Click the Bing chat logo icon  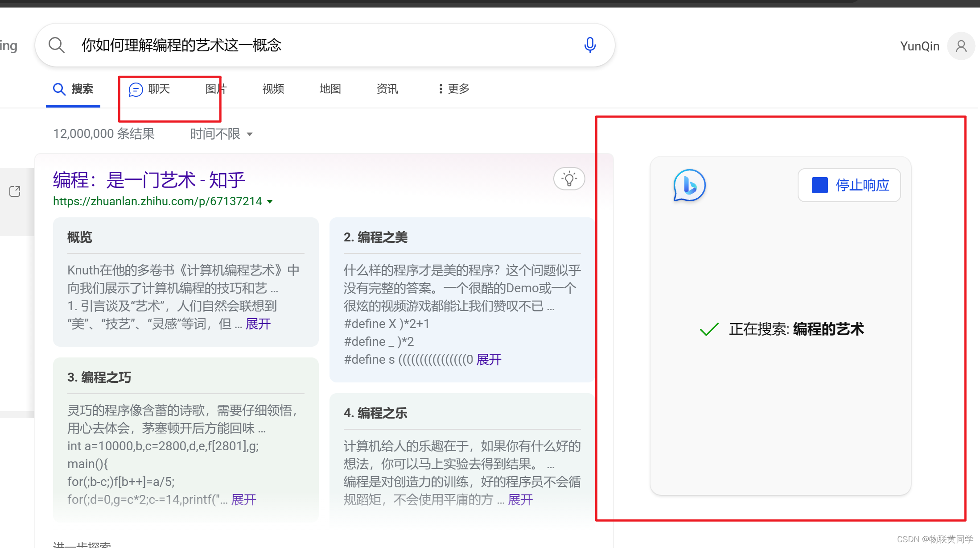(689, 185)
